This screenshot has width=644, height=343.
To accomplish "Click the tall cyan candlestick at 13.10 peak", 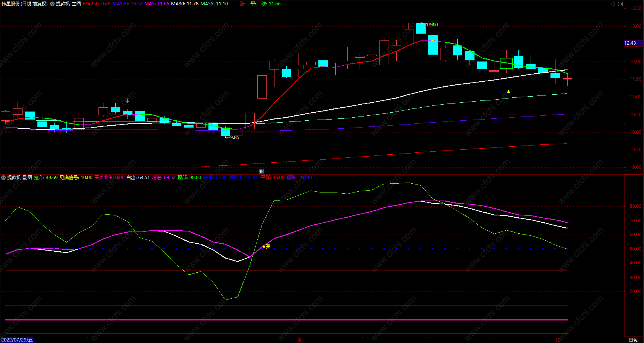I will point(421,28).
